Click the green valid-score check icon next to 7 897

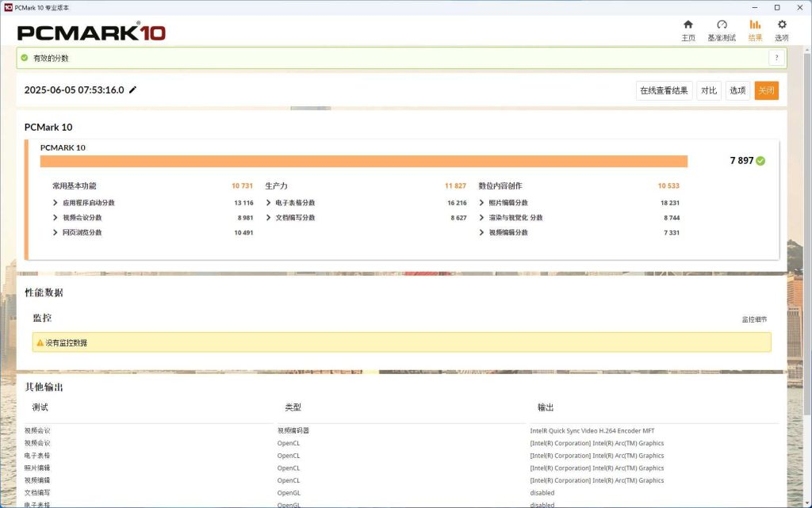pos(760,161)
